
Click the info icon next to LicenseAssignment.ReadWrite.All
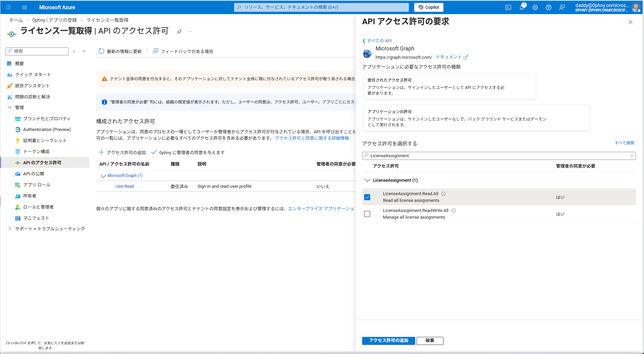(x=454, y=211)
